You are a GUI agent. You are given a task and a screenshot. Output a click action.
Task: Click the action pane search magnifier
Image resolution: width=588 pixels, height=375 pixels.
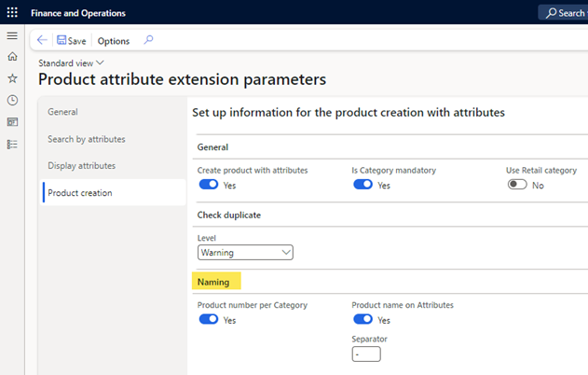pos(148,40)
